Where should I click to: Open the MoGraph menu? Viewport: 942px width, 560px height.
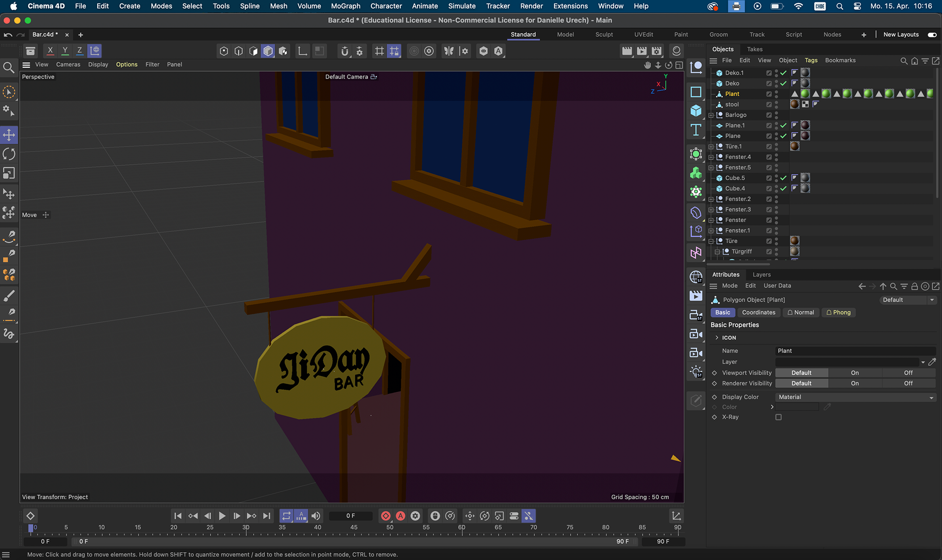[345, 6]
